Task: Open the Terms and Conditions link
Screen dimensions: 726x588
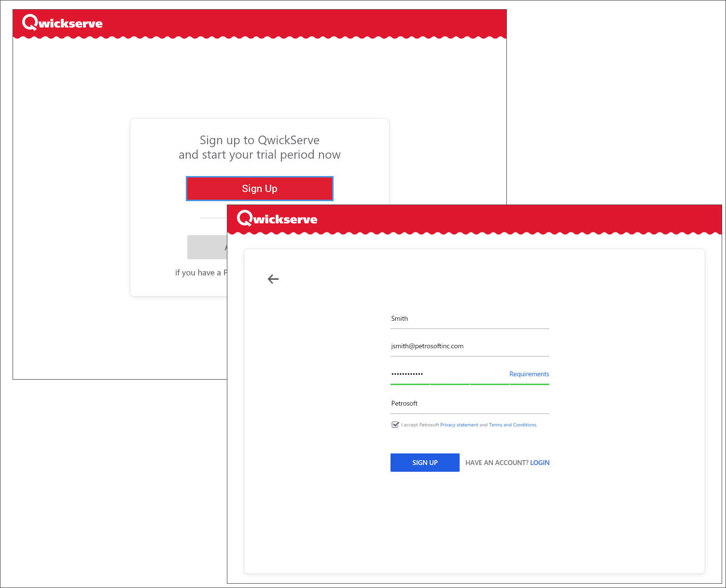Action: click(x=513, y=425)
